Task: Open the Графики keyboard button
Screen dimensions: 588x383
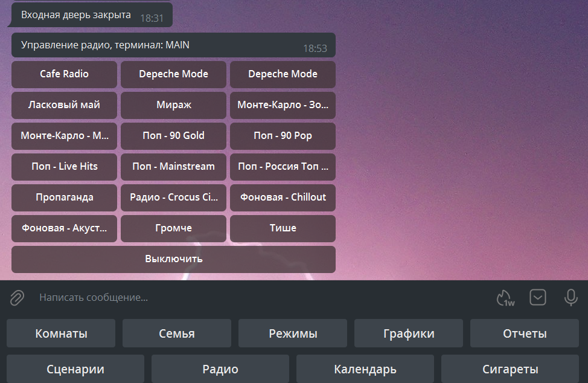Action: click(409, 333)
